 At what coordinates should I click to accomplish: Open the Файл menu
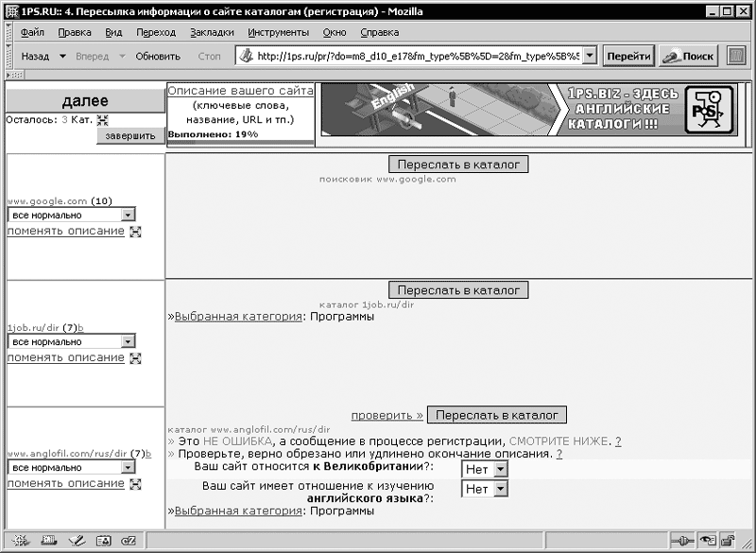coord(33,32)
